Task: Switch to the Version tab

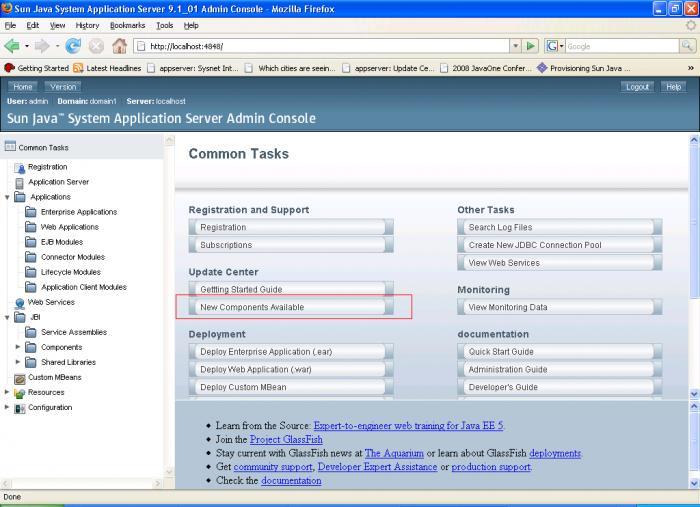Action: 62,87
